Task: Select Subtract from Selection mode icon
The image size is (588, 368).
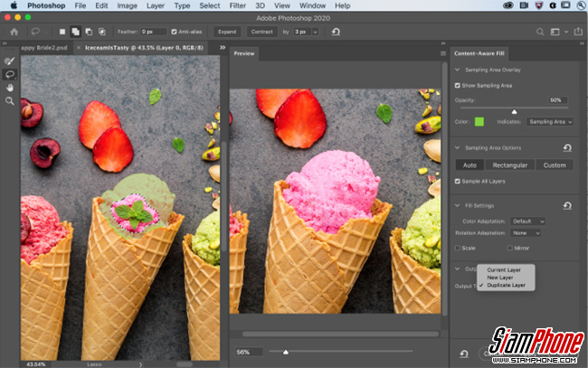Action: coord(89,32)
